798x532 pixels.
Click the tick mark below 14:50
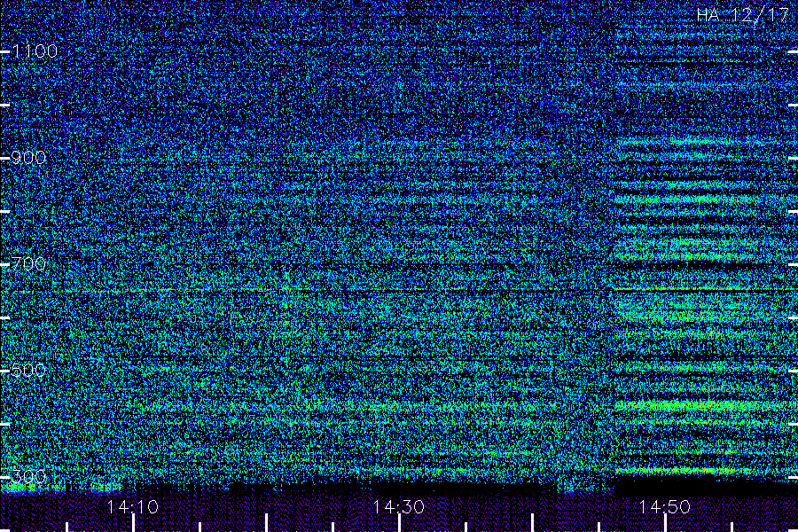665,523
